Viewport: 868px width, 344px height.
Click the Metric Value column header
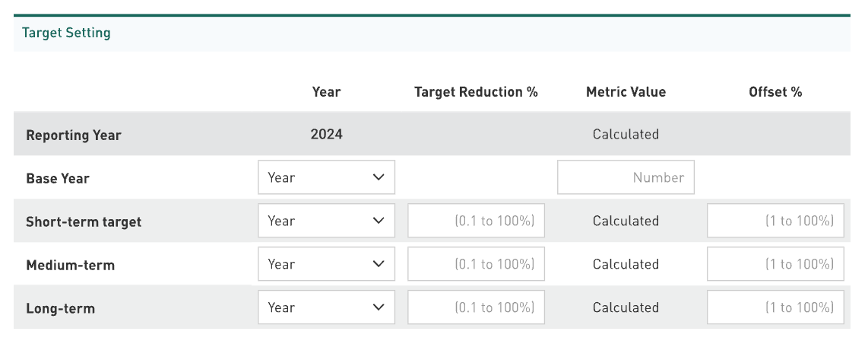point(626,92)
